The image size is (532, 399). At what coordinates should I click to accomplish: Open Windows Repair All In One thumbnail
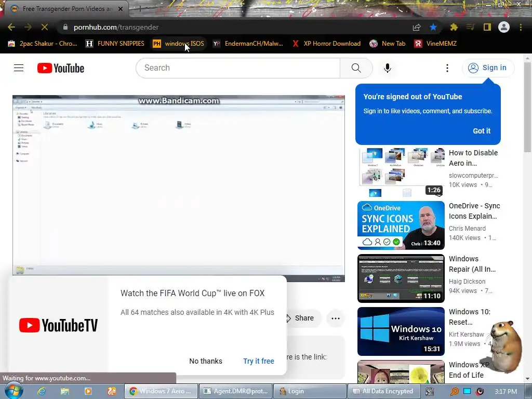(401, 278)
